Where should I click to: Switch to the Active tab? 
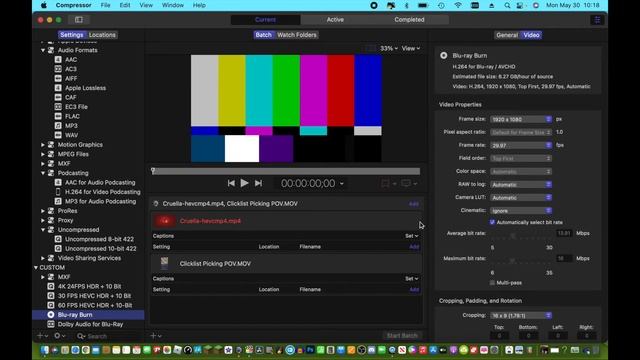(x=335, y=20)
